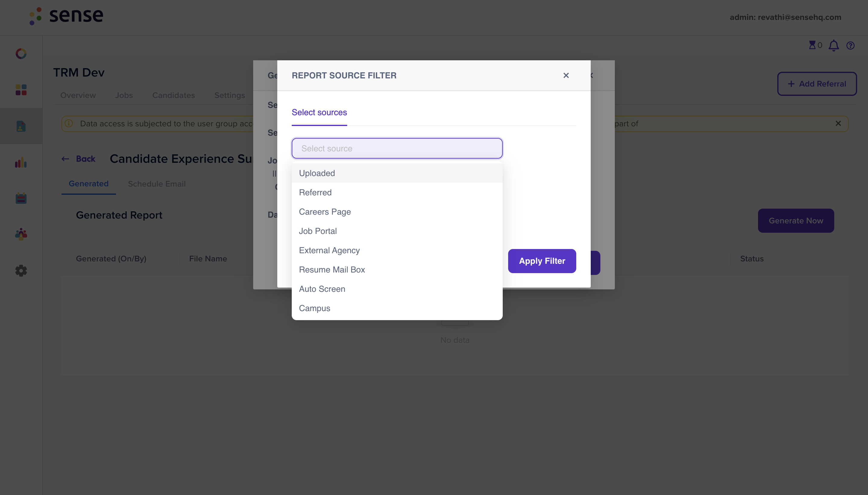Image resolution: width=868 pixels, height=495 pixels.
Task: Close the Report Source Filter dialog
Action: (566, 75)
